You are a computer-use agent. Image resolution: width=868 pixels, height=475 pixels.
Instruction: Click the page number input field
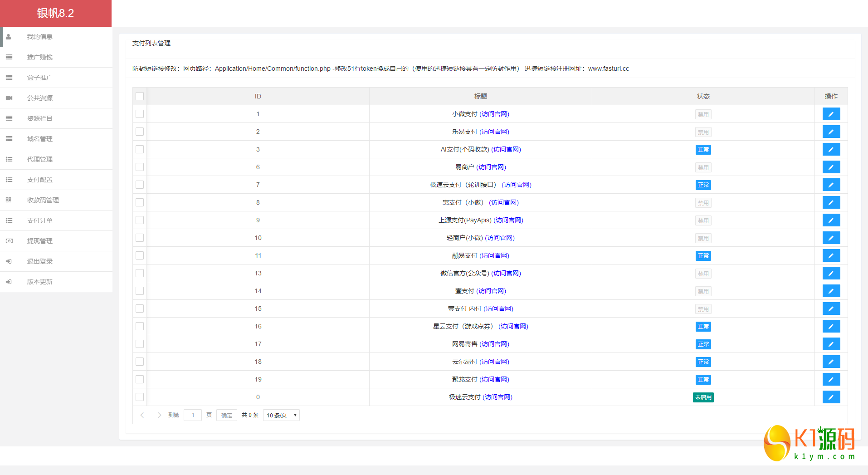[x=193, y=415]
